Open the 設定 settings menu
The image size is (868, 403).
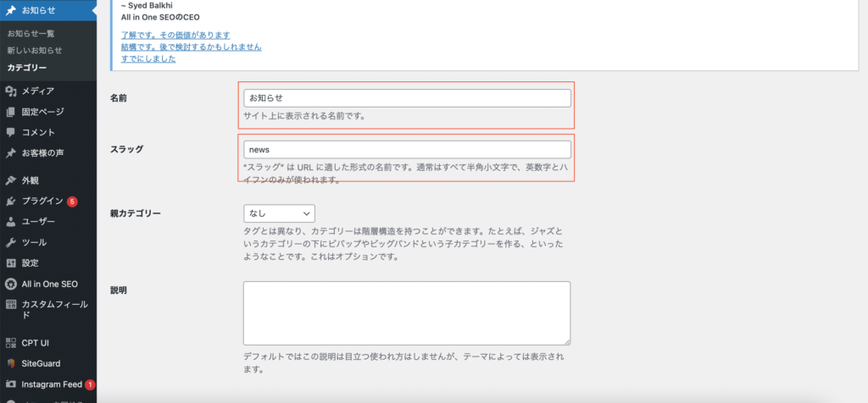coord(30,263)
